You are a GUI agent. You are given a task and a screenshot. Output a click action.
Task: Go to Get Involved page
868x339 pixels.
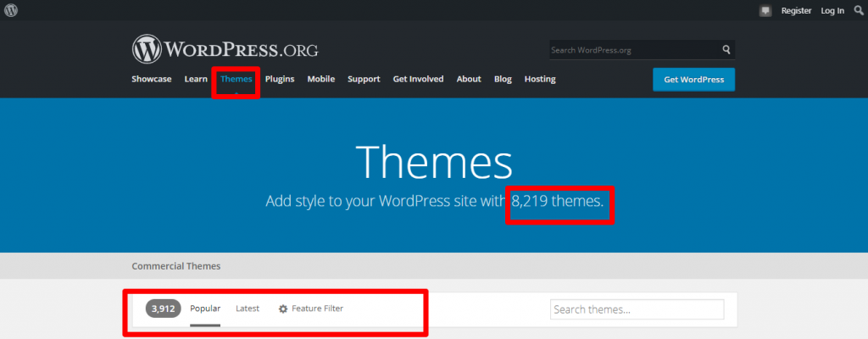[x=418, y=79]
